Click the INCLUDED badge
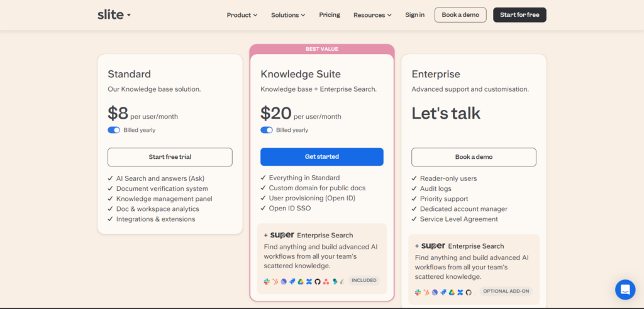Screen dimensions: 644x309 tap(364, 280)
